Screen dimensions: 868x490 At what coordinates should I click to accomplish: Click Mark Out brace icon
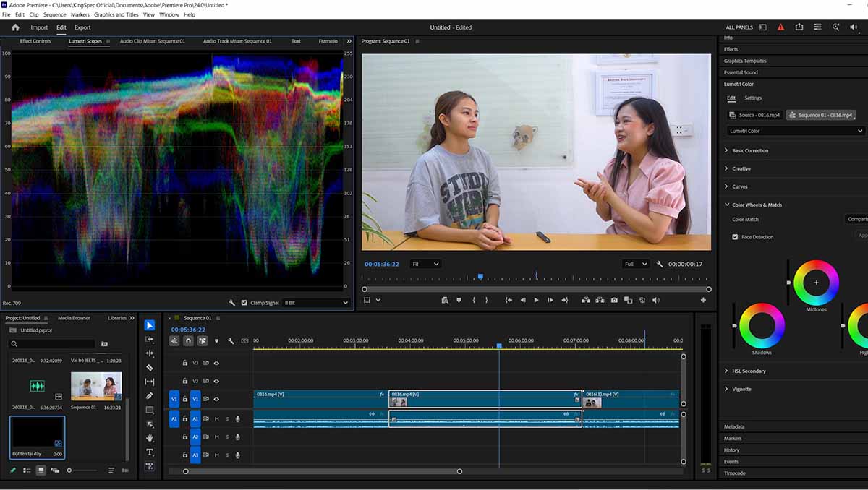tap(486, 300)
